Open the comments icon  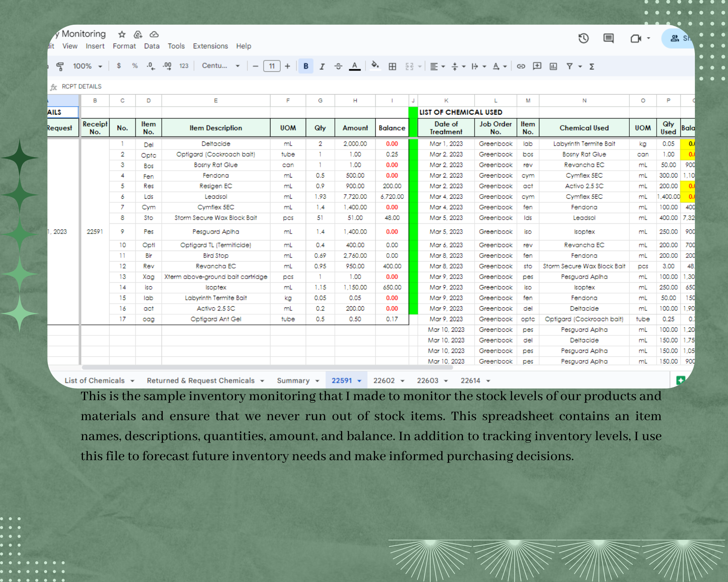tap(609, 38)
